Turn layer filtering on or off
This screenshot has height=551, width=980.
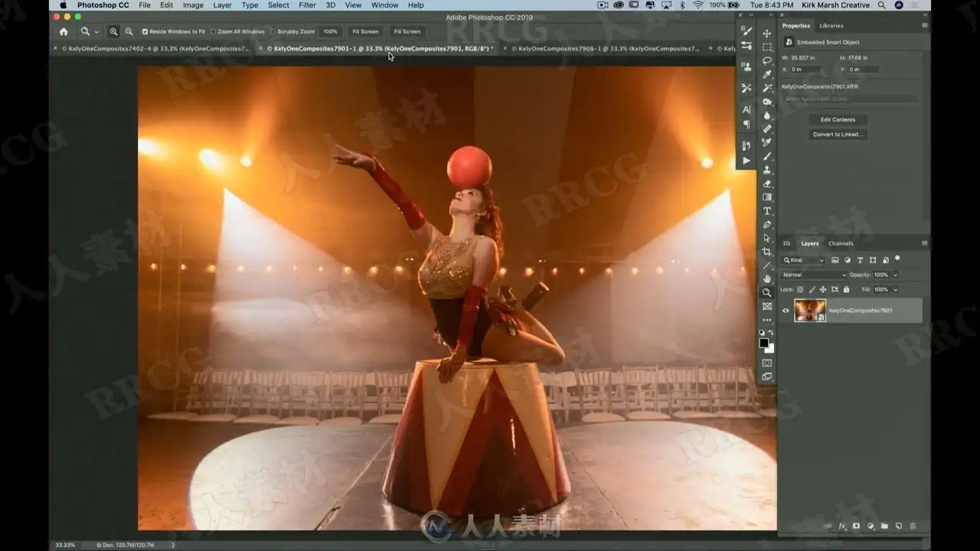click(897, 259)
